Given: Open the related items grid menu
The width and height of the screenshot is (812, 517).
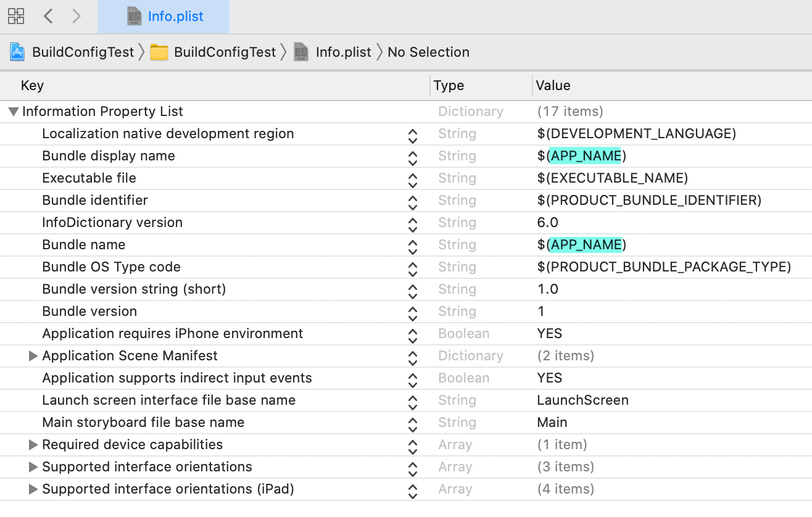Looking at the screenshot, I should point(16,16).
